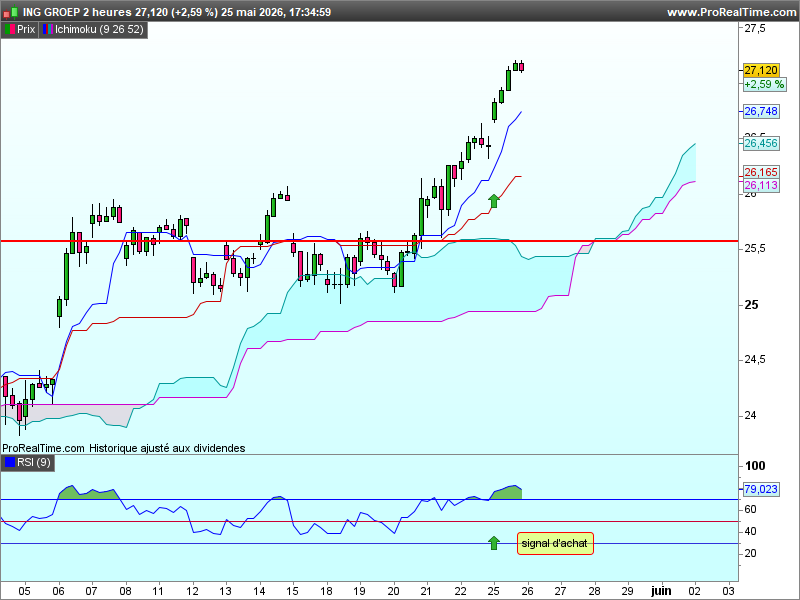
Task: Click the +2,59 % change label
Action: click(764, 85)
